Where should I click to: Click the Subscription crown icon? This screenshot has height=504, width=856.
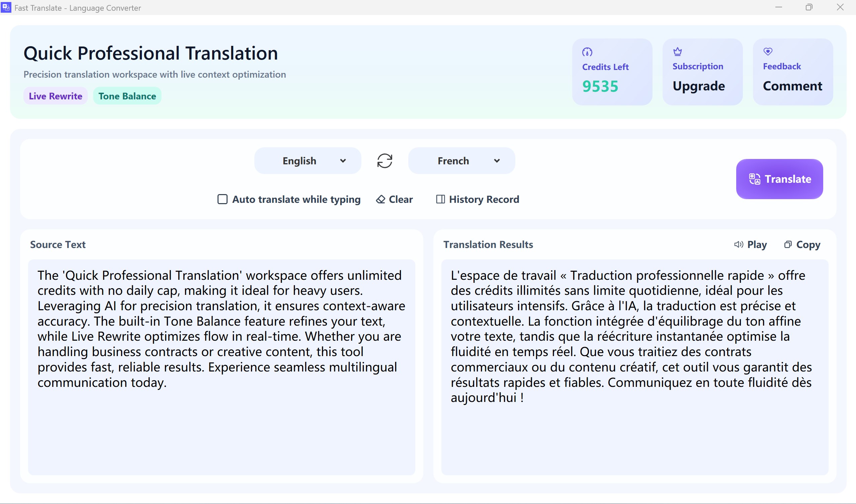click(x=677, y=51)
